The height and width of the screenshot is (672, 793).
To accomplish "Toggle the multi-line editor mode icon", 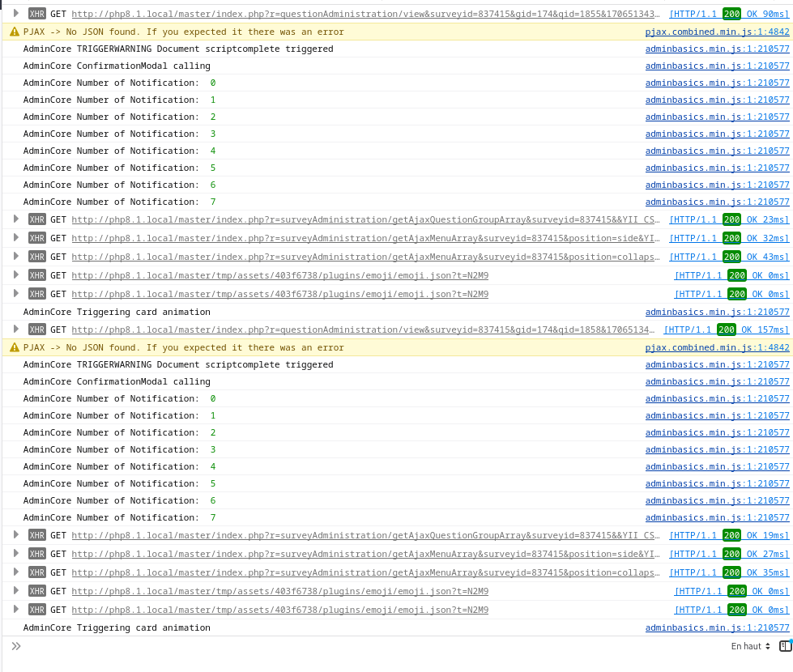I will (784, 646).
